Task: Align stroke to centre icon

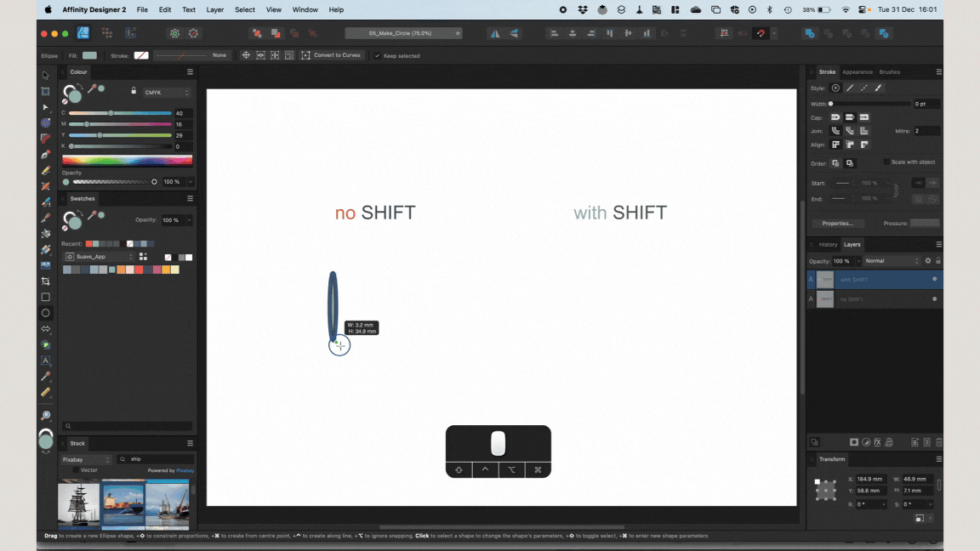Action: pyautogui.click(x=835, y=145)
